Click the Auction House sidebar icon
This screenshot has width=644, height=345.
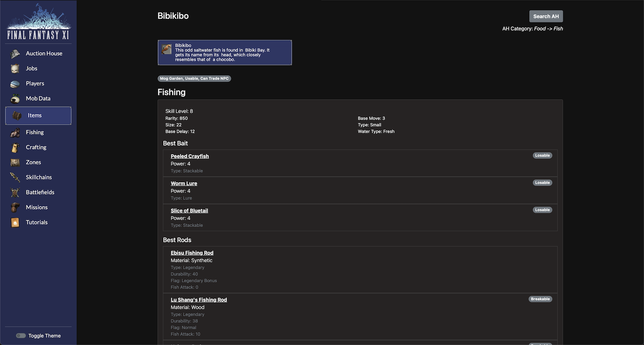click(x=15, y=54)
